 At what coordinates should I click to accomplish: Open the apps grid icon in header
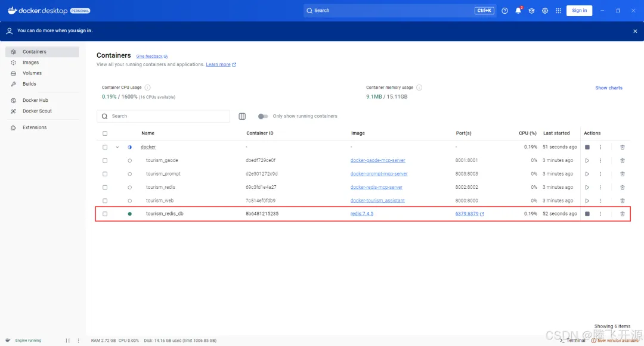pyautogui.click(x=558, y=11)
